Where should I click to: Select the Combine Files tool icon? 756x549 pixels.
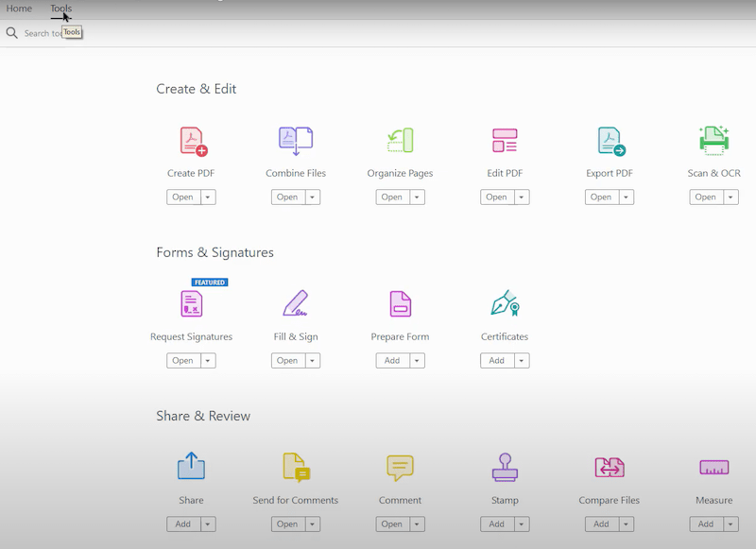tap(296, 142)
